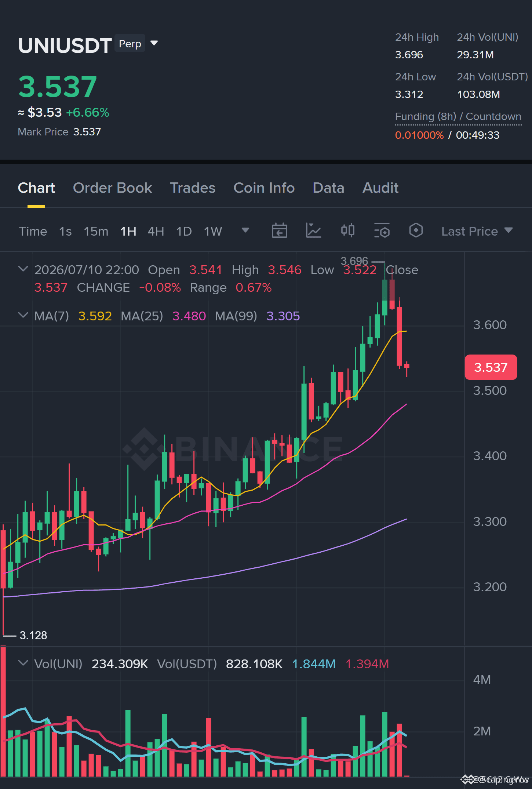This screenshot has width=532, height=789.
Task: Click the hexagon chart preferences icon
Action: pos(416,231)
